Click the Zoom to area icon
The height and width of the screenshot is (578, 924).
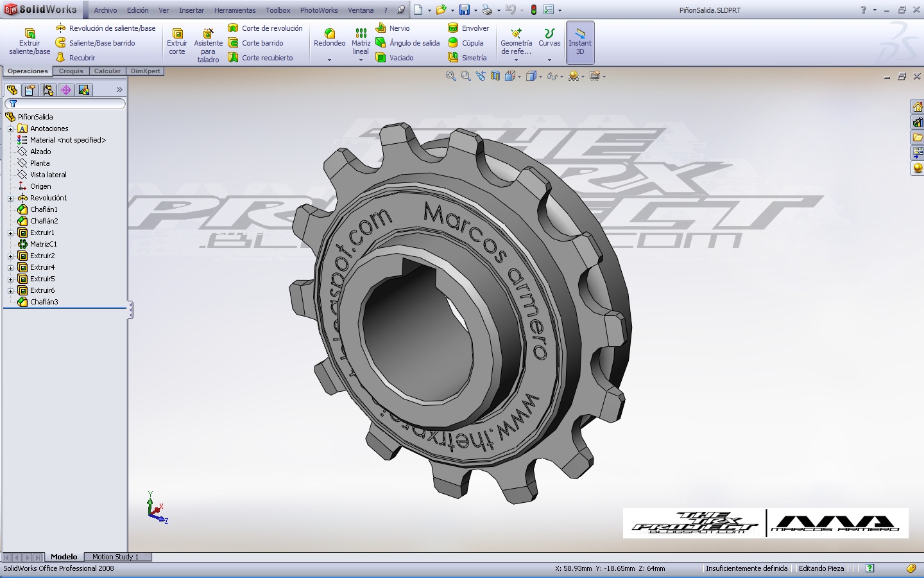point(466,76)
